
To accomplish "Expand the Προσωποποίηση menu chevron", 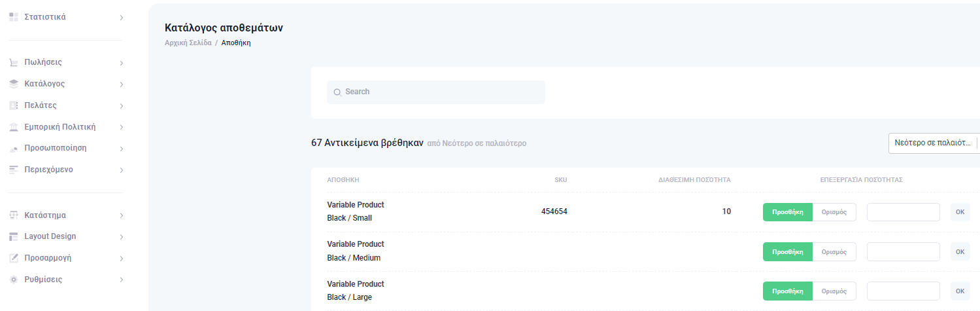I will 122,149.
